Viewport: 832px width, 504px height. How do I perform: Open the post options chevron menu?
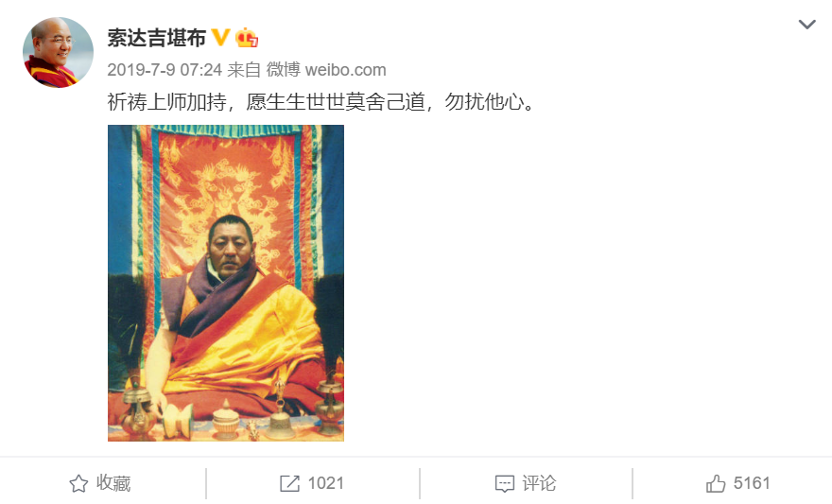click(806, 25)
